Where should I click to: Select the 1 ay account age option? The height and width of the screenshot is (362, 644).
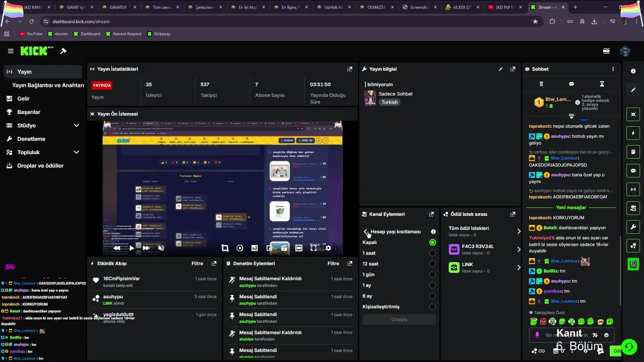tap(433, 285)
